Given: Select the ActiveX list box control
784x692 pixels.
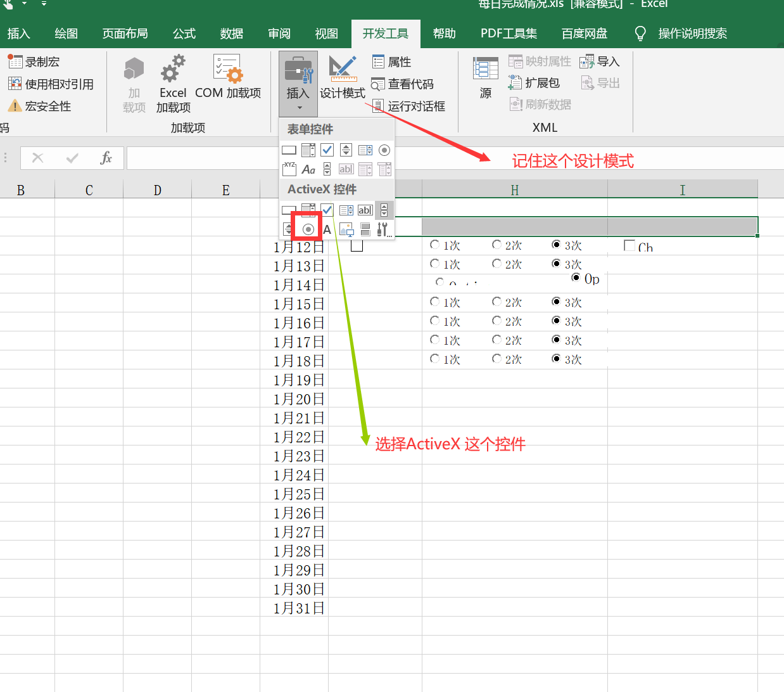Looking at the screenshot, I should [346, 210].
